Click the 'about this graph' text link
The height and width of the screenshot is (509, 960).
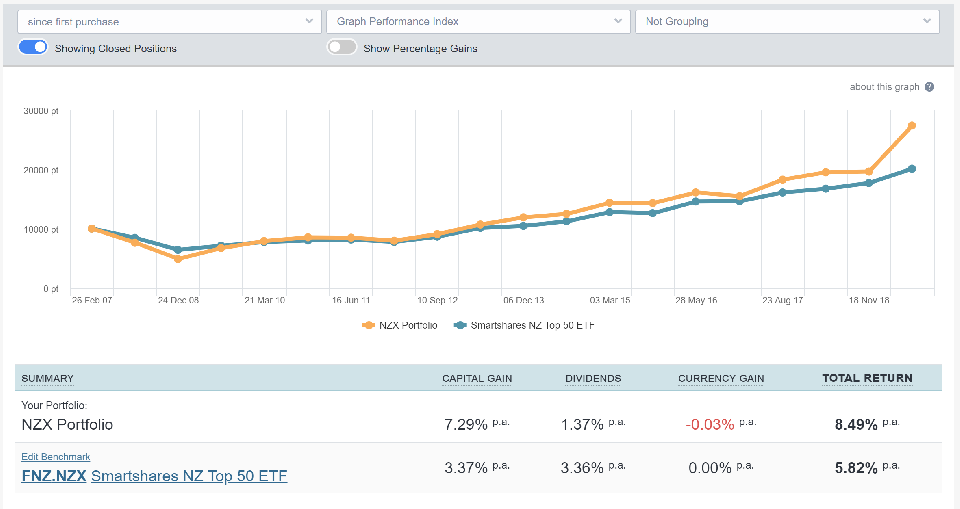pos(884,87)
